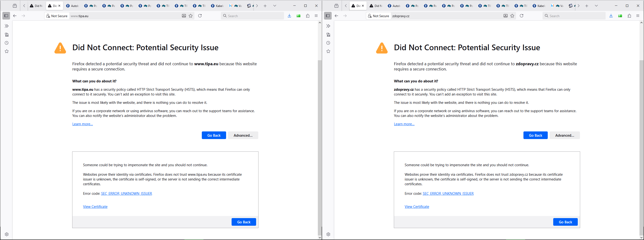Click the Not Secure lock badge for zdopravy.cz
This screenshot has height=240, width=644.
coord(379,16)
